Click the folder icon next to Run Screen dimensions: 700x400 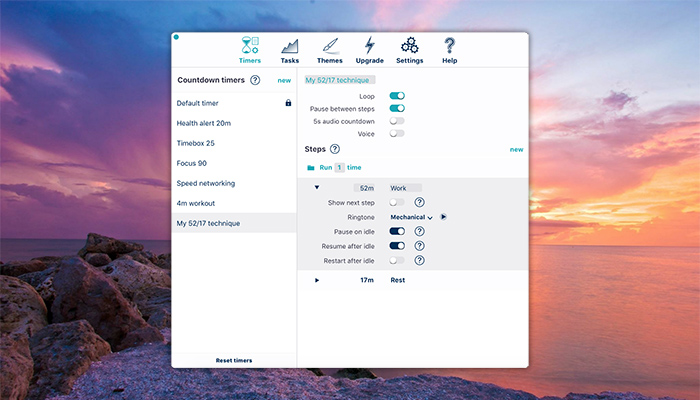tap(311, 168)
